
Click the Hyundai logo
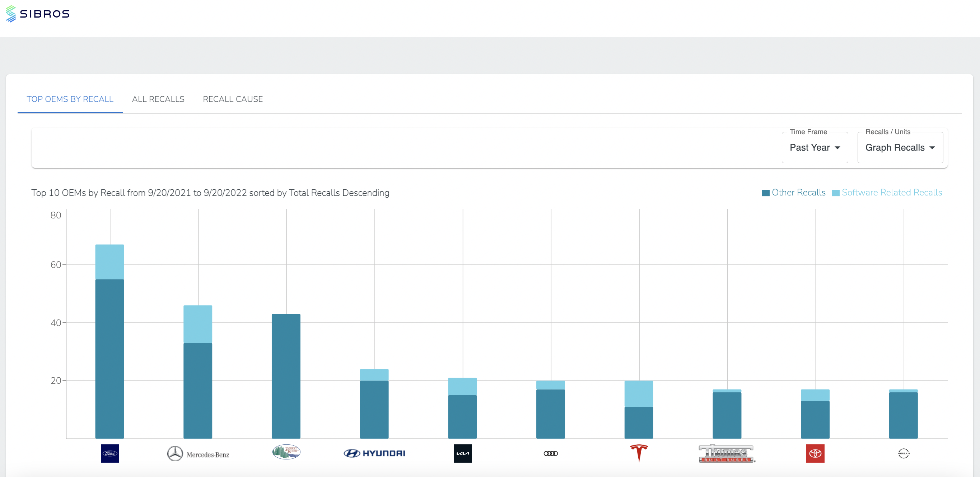click(x=374, y=453)
